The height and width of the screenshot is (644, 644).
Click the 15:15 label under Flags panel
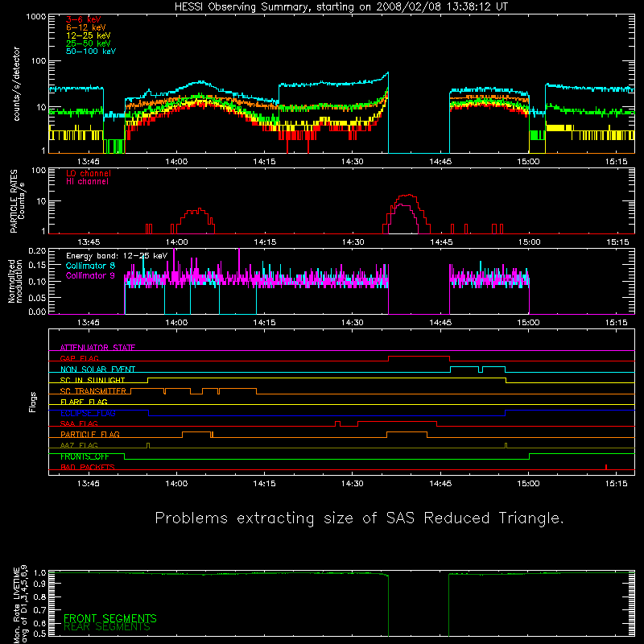pyautogui.click(x=616, y=484)
